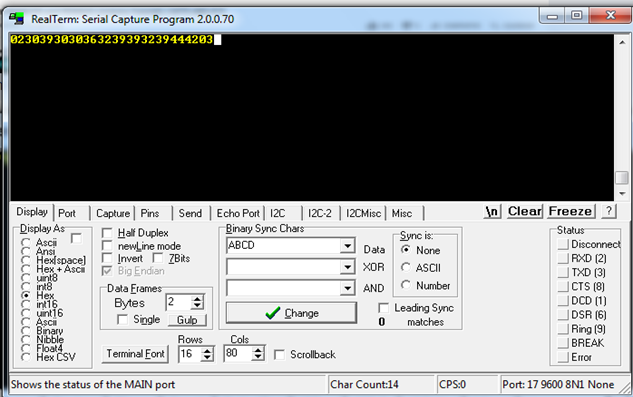Click the terminal vertical scrollbar thumb
The height and width of the screenshot is (397, 633).
point(622,177)
